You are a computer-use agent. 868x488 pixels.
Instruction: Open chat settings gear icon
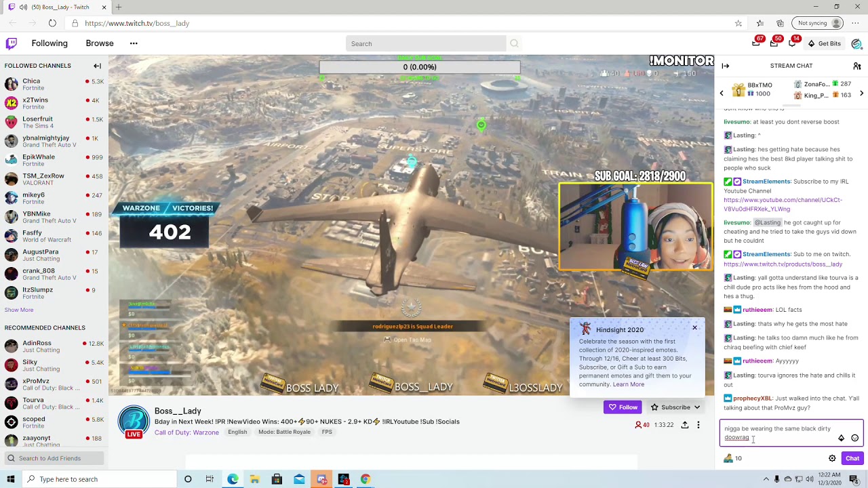point(832,458)
